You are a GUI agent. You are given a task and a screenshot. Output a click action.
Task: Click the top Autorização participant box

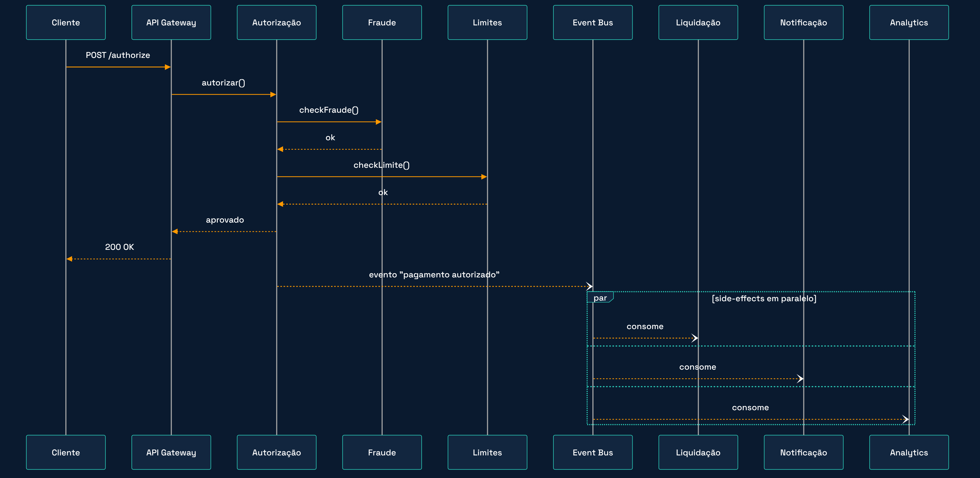pyautogui.click(x=277, y=23)
